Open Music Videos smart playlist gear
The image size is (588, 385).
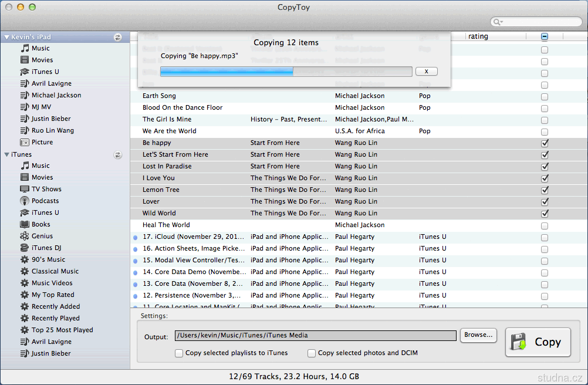pos(25,283)
